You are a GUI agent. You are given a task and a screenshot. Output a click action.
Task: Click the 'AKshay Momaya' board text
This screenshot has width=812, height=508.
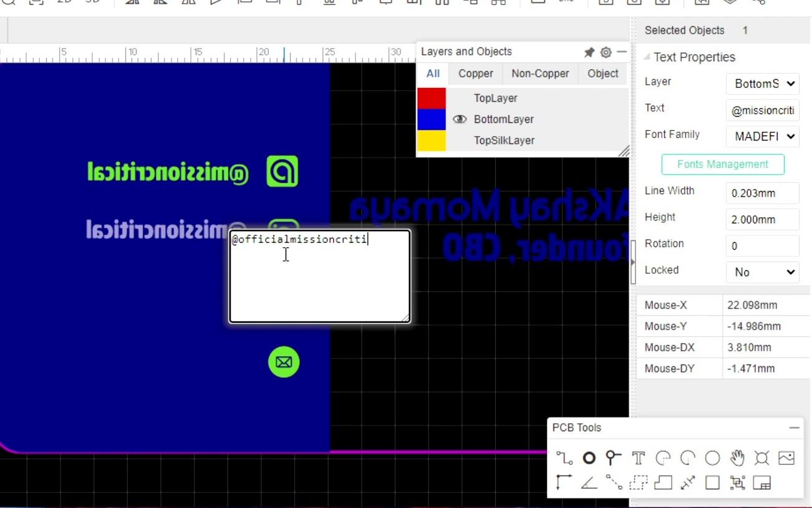click(x=489, y=209)
